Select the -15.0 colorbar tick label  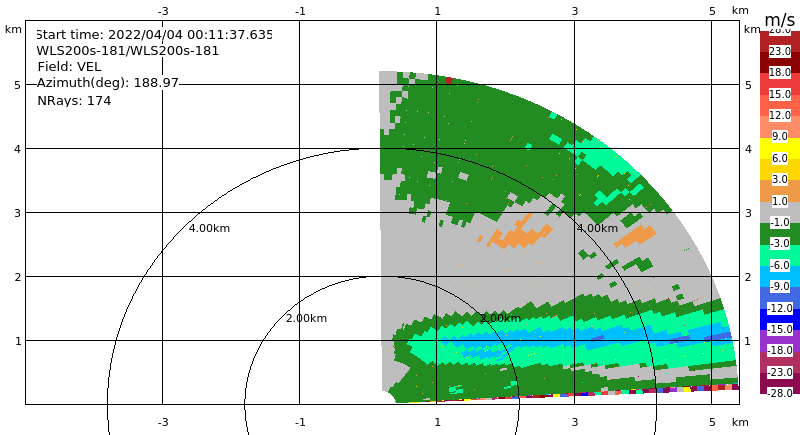click(x=780, y=329)
